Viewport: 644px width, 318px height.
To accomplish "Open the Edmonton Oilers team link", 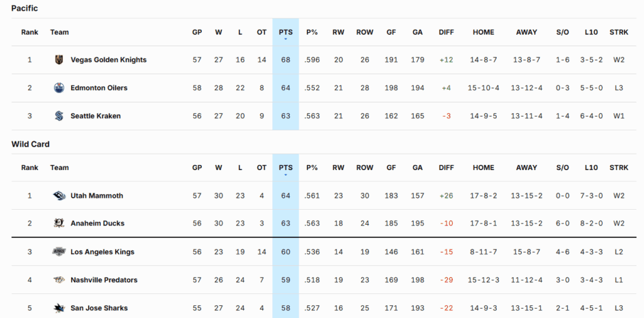I will [x=99, y=88].
